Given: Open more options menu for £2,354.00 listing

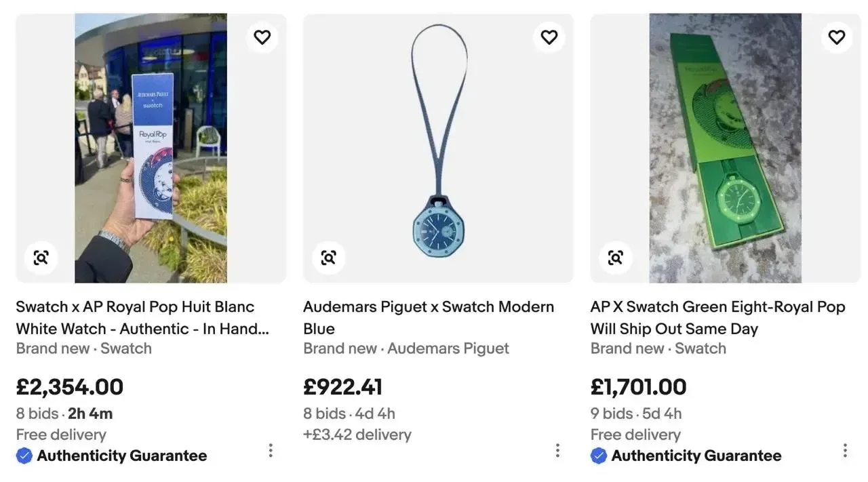Looking at the screenshot, I should [x=271, y=450].
